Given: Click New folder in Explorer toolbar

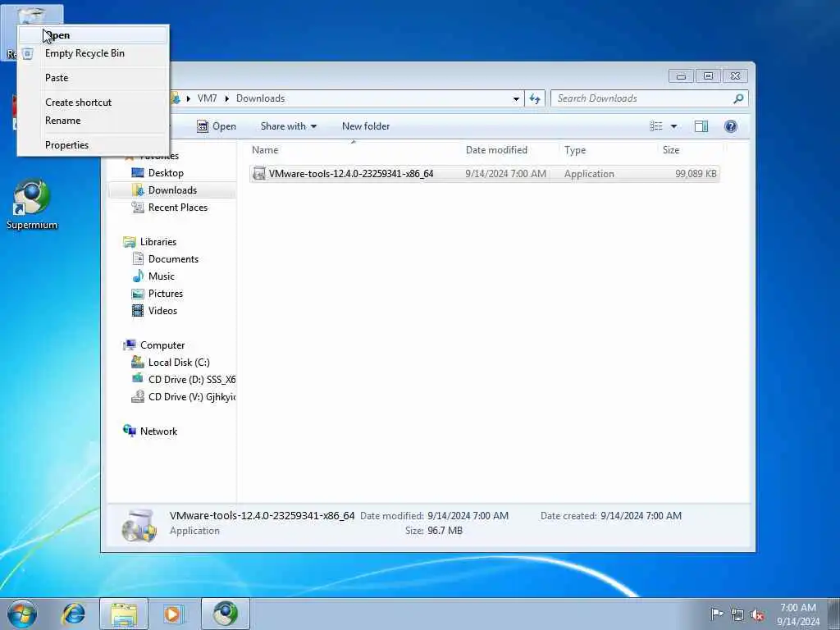Looking at the screenshot, I should click(x=366, y=126).
